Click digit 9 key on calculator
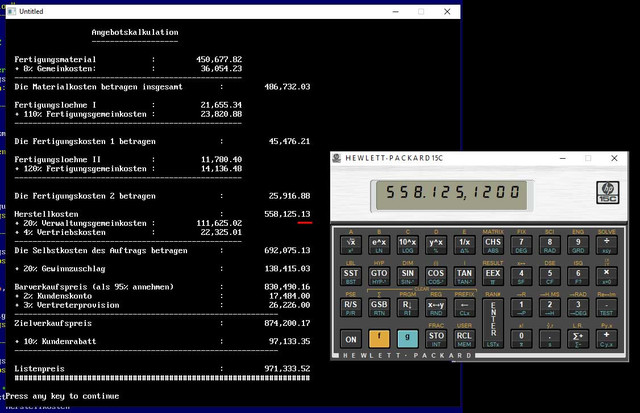 (x=578, y=245)
